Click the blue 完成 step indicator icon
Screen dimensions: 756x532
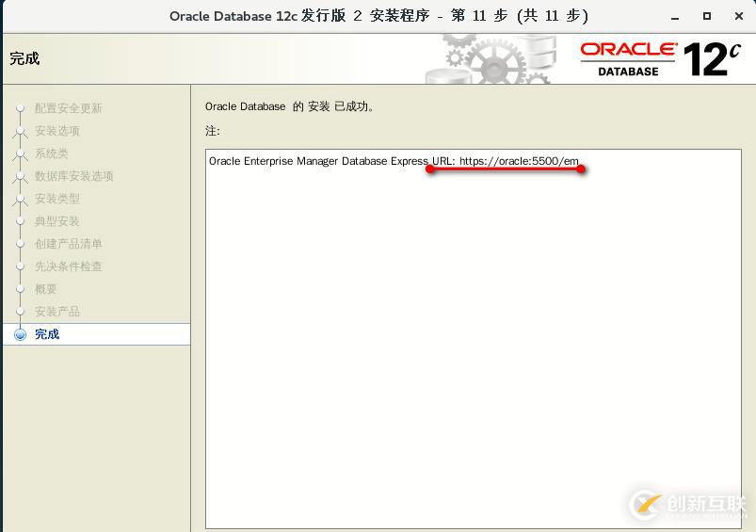point(21,334)
